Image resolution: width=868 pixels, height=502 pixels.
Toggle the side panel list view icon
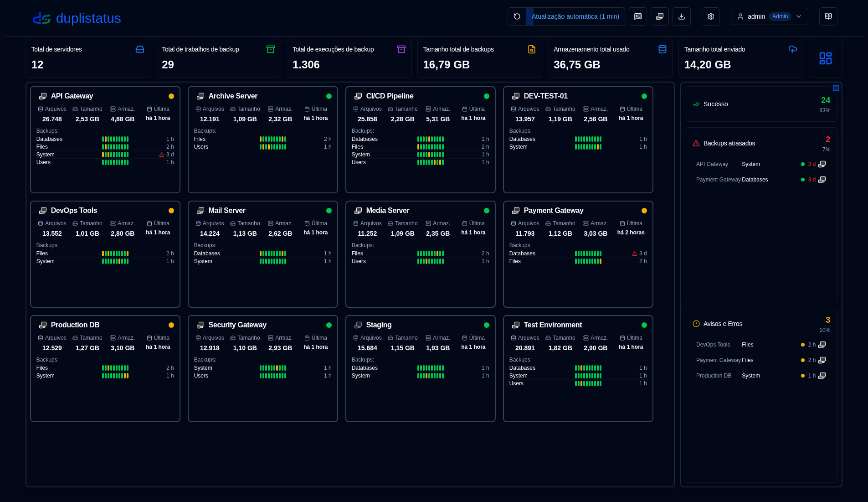pos(836,88)
